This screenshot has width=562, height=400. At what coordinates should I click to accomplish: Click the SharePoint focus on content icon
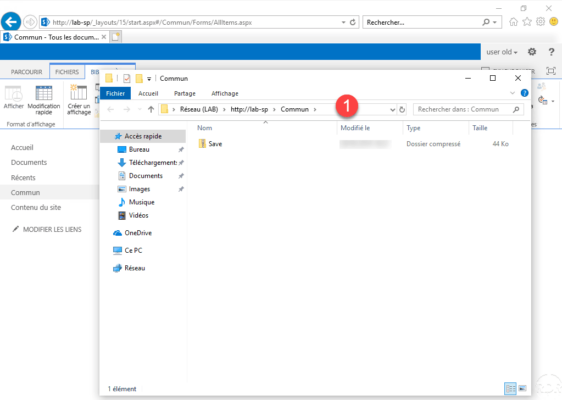[x=551, y=71]
